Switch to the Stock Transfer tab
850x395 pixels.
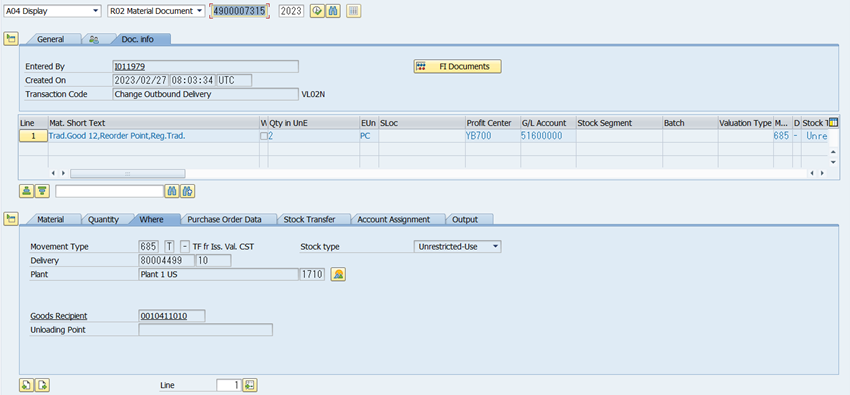coord(310,219)
